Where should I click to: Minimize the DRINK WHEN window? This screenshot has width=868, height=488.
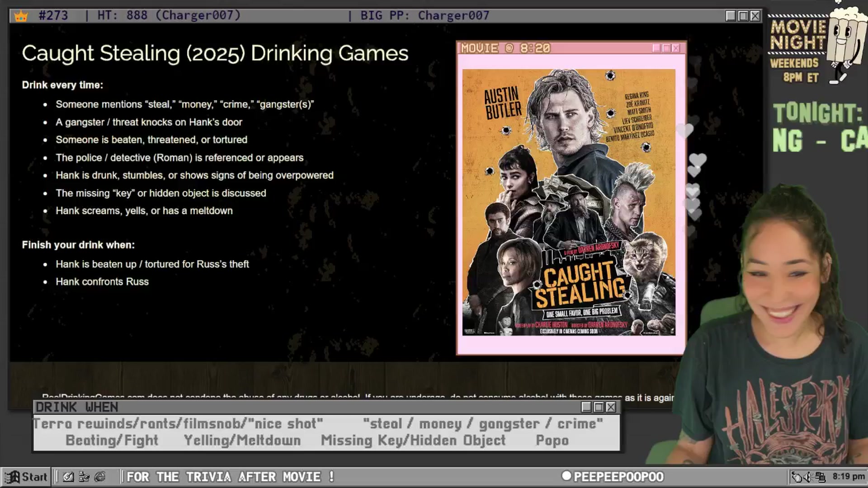(586, 407)
